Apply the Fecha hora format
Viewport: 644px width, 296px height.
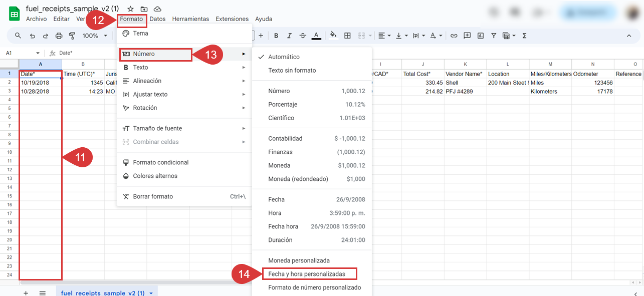pos(312,226)
